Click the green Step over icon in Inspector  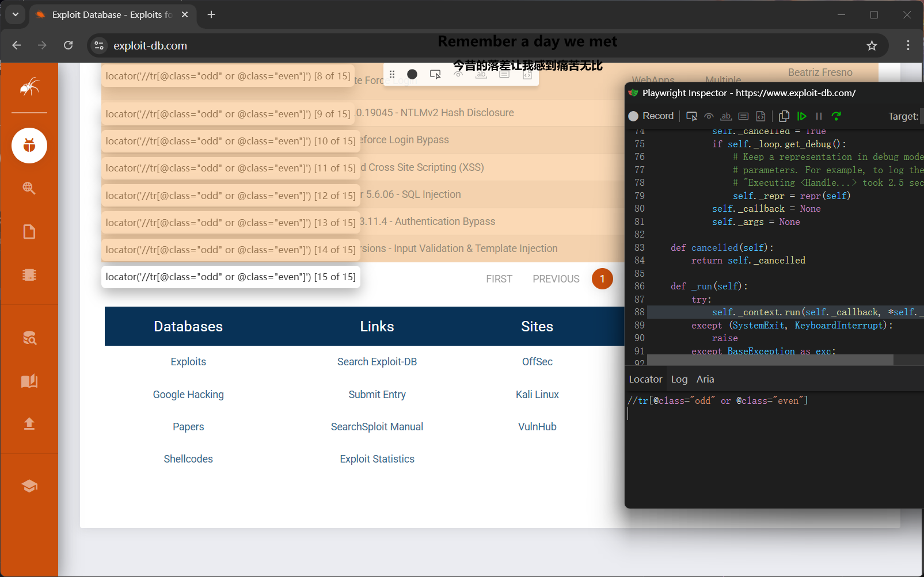pyautogui.click(x=836, y=116)
